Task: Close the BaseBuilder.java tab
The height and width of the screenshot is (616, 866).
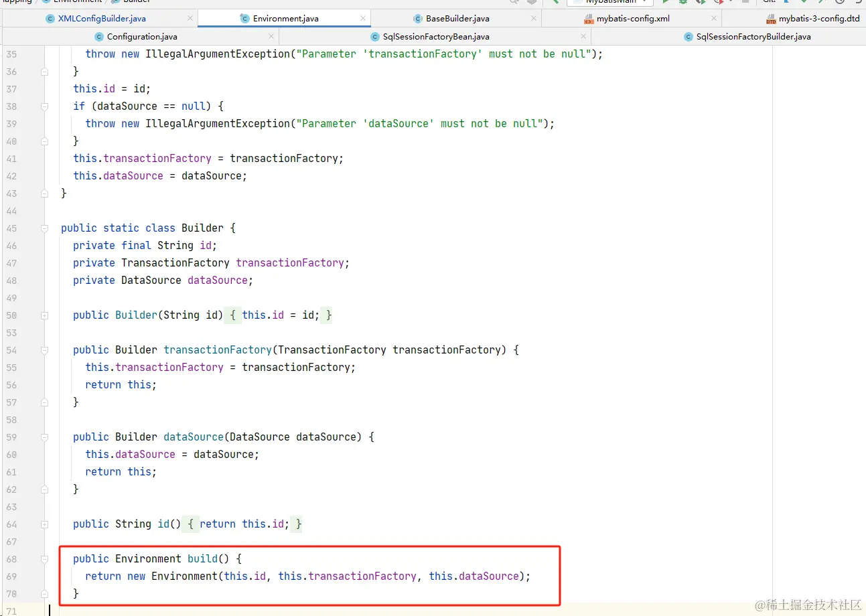Action: [535, 19]
